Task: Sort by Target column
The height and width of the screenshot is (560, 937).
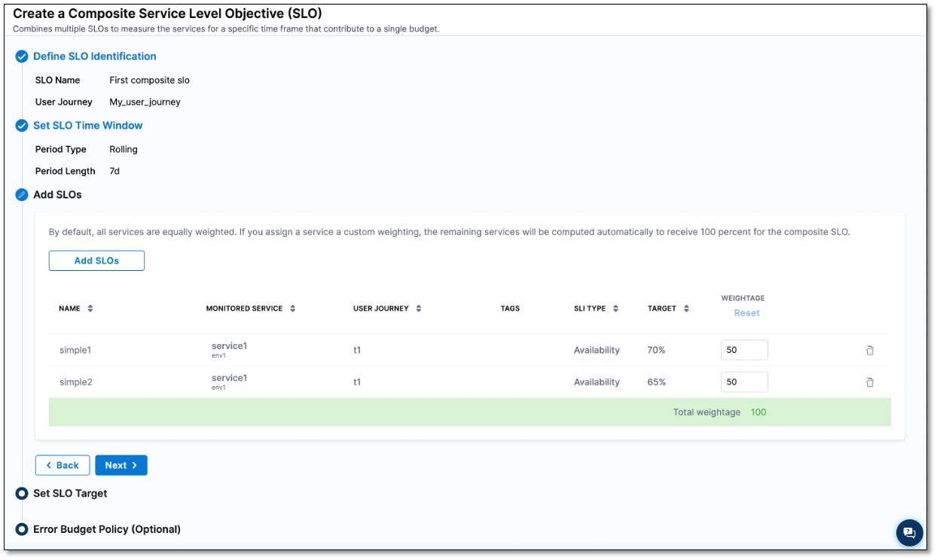Action: (686, 309)
